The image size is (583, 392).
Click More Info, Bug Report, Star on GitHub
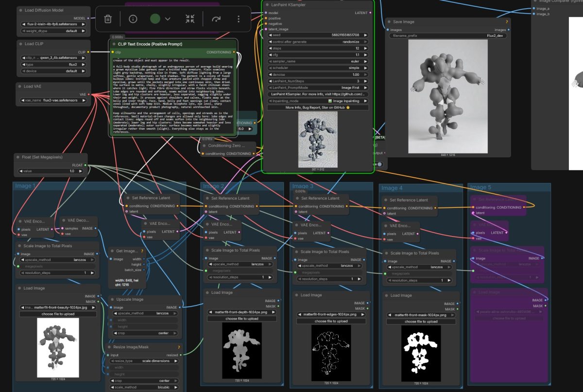point(318,107)
